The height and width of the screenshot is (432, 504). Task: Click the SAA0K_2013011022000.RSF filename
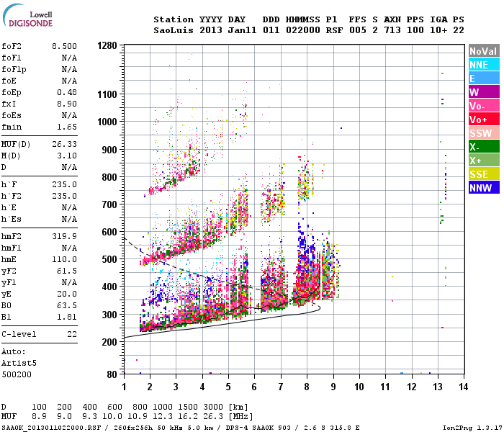click(51, 428)
